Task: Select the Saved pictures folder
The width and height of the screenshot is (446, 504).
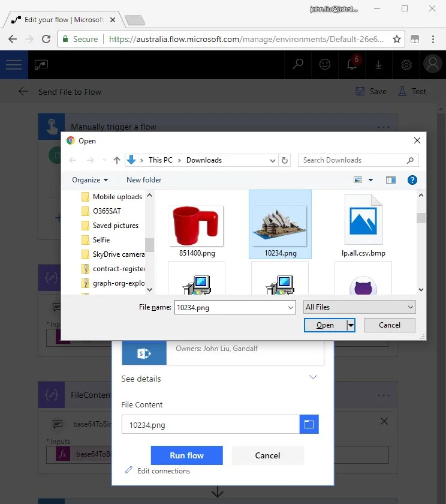Action: tap(115, 226)
